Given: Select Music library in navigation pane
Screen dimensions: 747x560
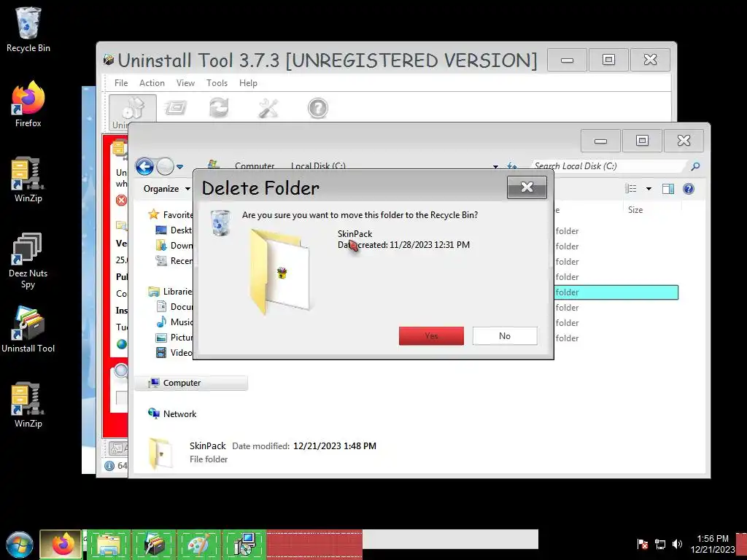Looking at the screenshot, I should click(174, 322).
